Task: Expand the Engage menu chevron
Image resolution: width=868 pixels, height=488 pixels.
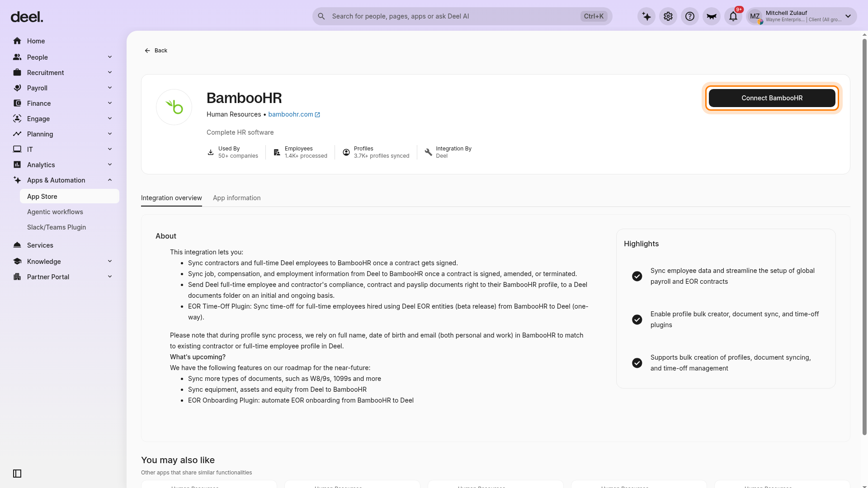Action: tap(110, 118)
